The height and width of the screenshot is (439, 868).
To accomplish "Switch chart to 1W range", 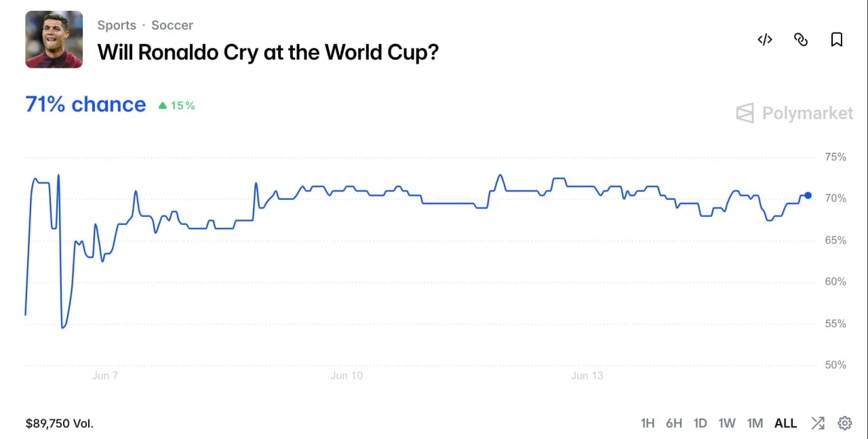I will [x=727, y=423].
